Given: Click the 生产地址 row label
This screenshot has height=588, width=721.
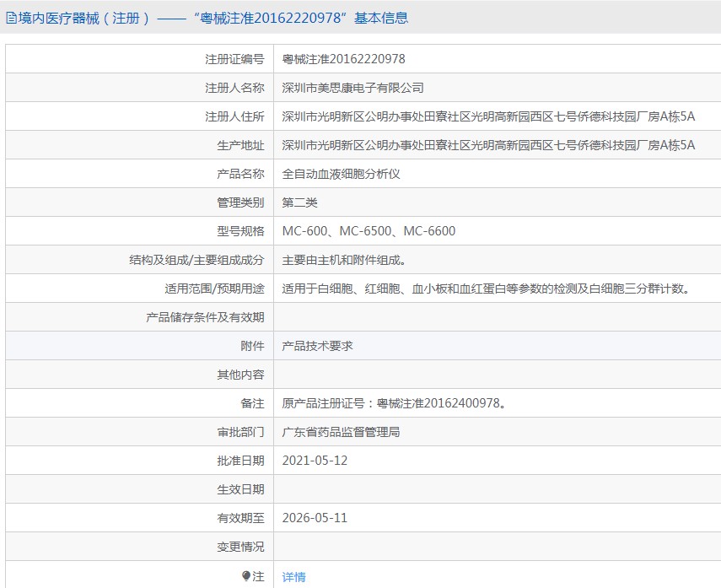Looking at the screenshot, I should [240, 145].
